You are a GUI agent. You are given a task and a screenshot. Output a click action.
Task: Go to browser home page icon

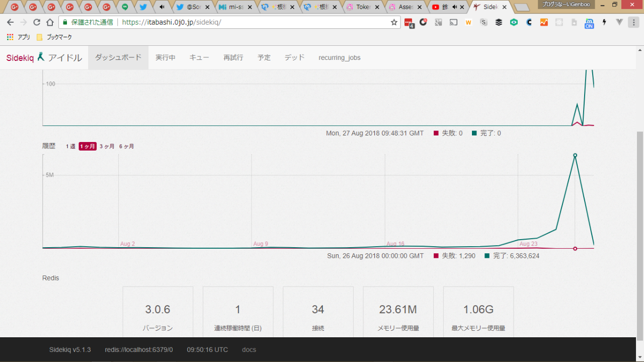click(50, 22)
